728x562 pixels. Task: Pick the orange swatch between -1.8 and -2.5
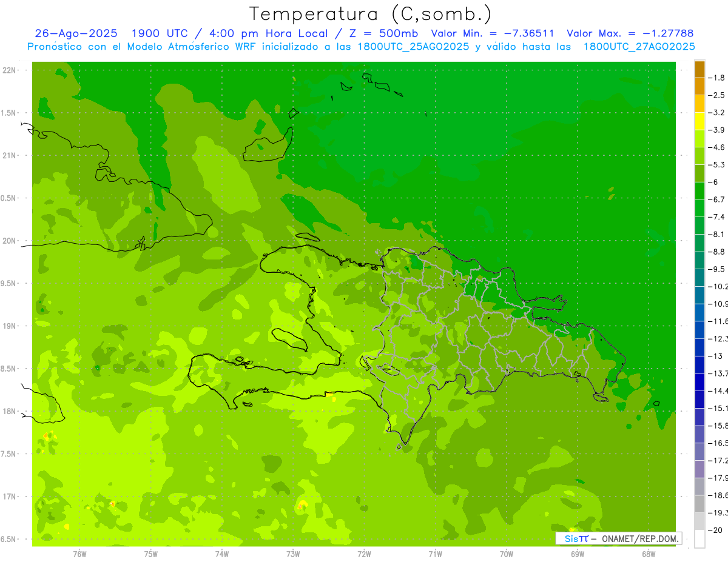click(700, 87)
